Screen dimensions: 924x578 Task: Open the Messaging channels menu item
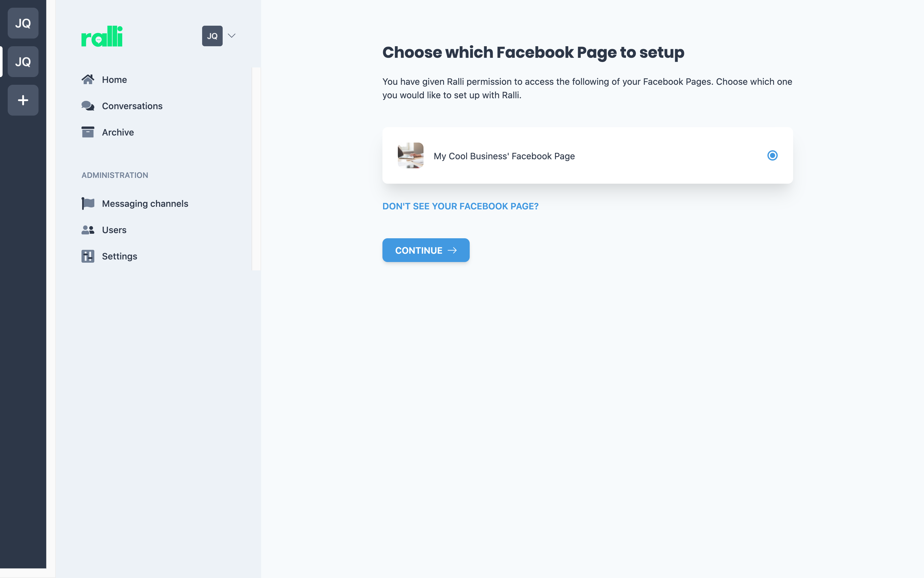point(135,203)
